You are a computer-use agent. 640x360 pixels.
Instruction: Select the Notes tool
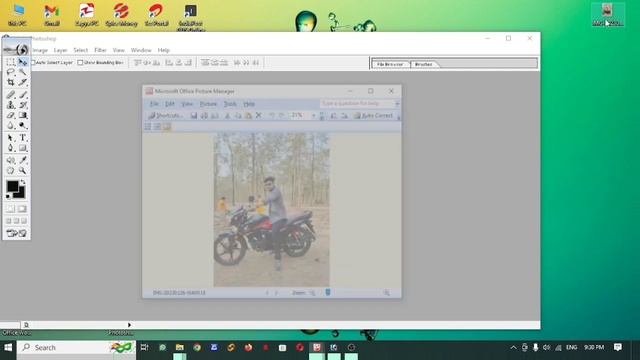pos(11,160)
